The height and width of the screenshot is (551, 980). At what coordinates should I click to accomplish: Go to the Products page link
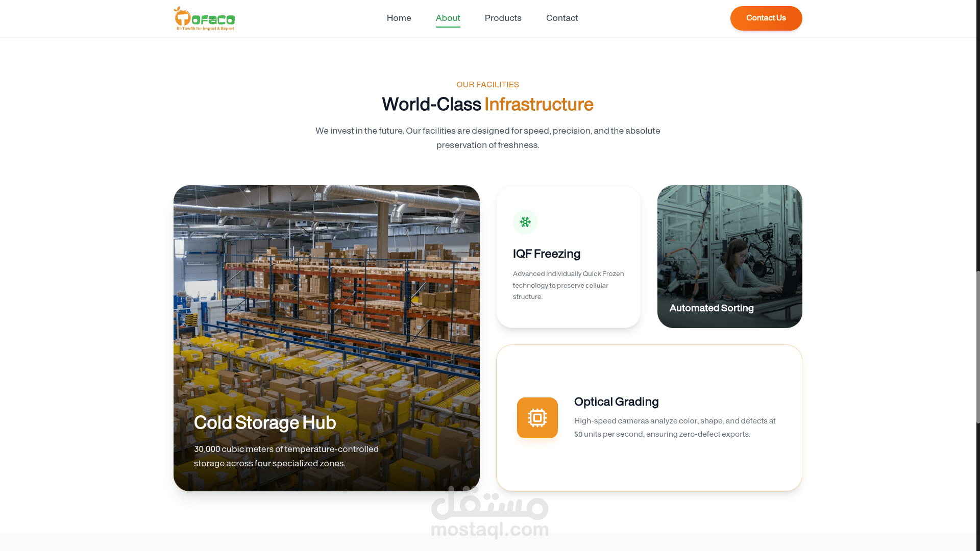click(503, 18)
